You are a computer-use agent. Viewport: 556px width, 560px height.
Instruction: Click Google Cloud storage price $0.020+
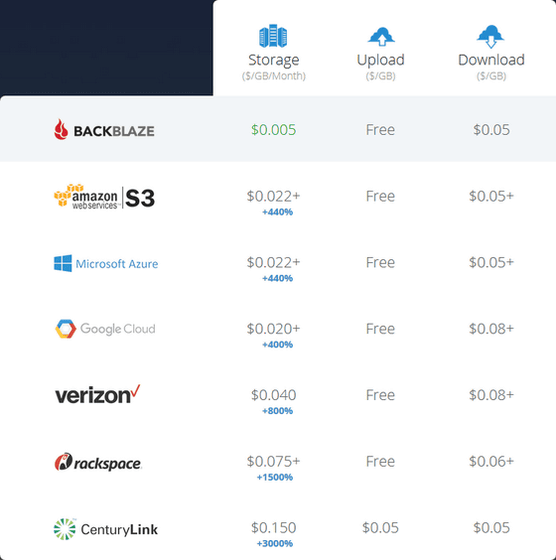pyautogui.click(x=274, y=329)
